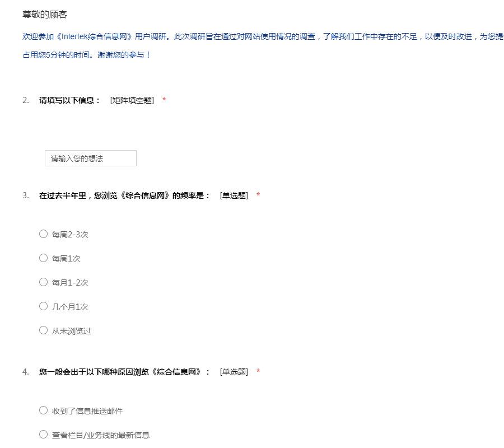This screenshot has height=448, width=504.
Task: Select the 每月1-2次 radio button
Action: tap(43, 282)
